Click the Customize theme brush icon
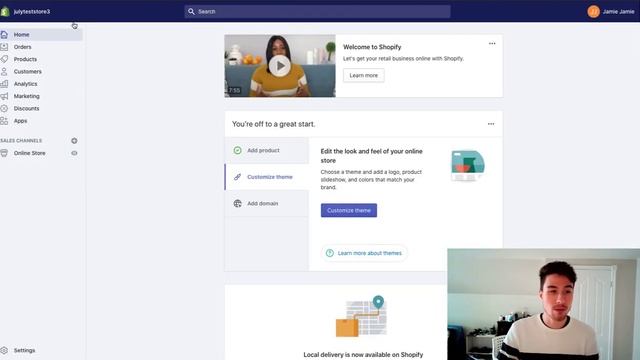The image size is (640, 360). click(238, 177)
